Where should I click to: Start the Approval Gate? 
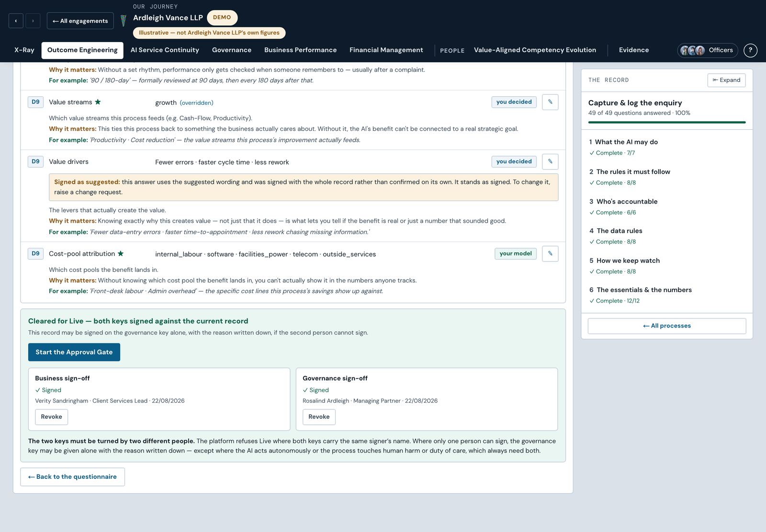74,352
